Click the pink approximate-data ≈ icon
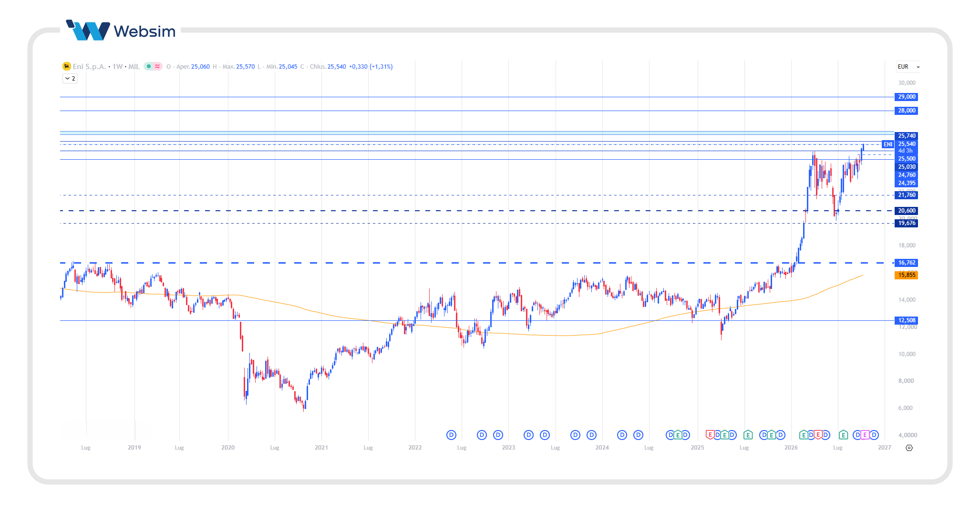 (x=157, y=66)
